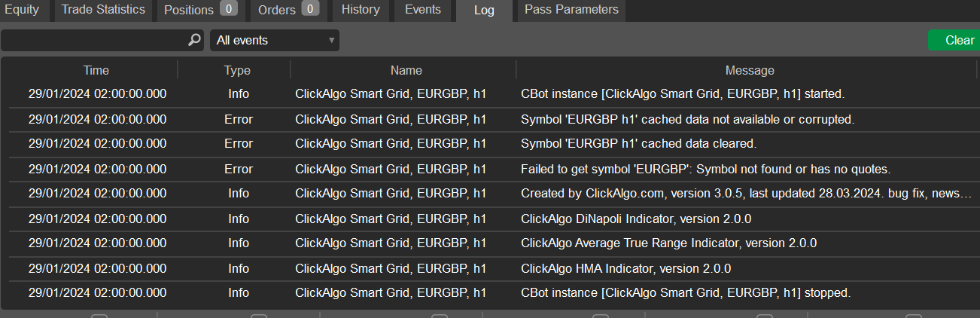This screenshot has height=318, width=980.
Task: Sort by the Name column header
Action: point(406,70)
